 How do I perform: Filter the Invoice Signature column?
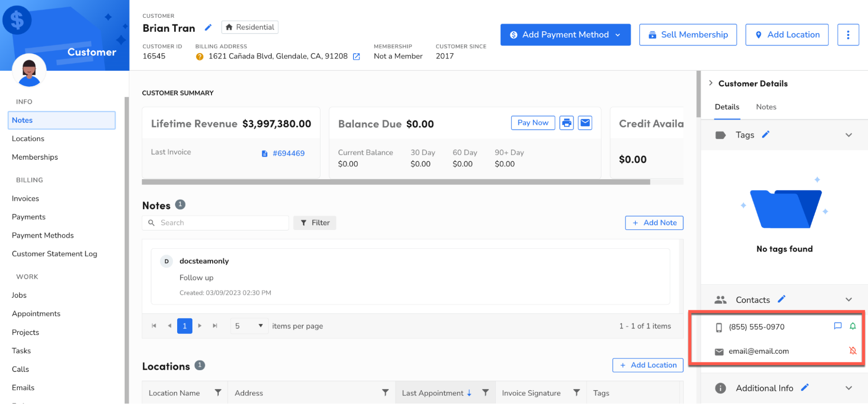click(577, 393)
